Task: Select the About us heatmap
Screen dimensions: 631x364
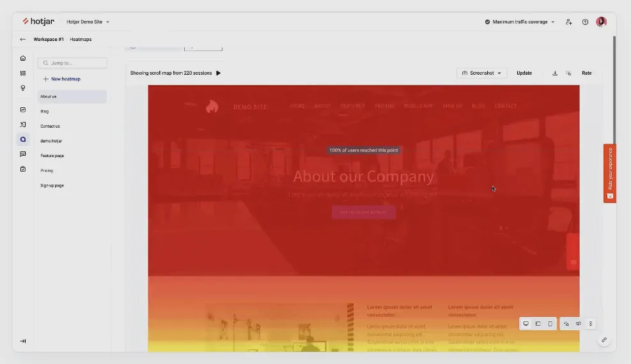Action: (x=72, y=97)
